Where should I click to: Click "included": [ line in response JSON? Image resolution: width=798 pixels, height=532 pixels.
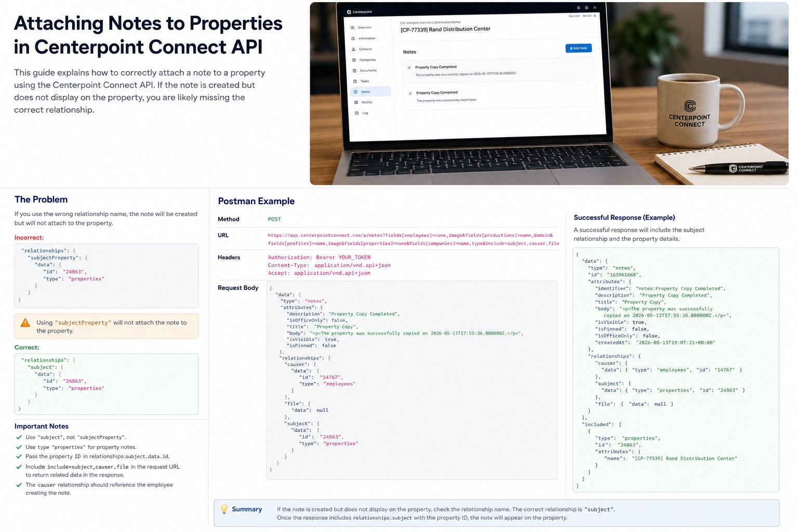tap(602, 424)
